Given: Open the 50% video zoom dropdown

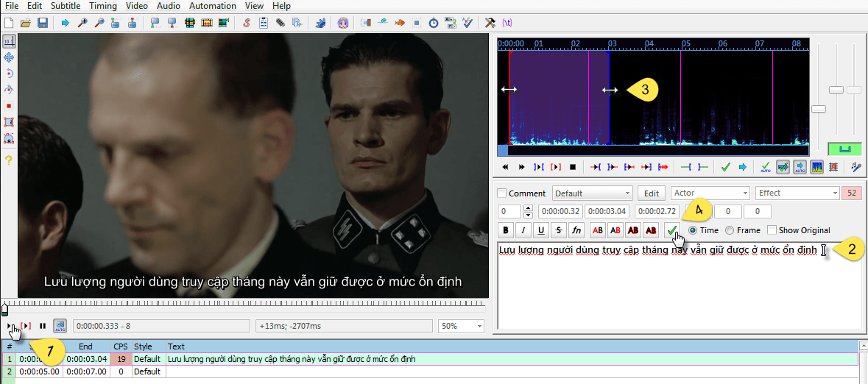Looking at the screenshot, I should (461, 326).
